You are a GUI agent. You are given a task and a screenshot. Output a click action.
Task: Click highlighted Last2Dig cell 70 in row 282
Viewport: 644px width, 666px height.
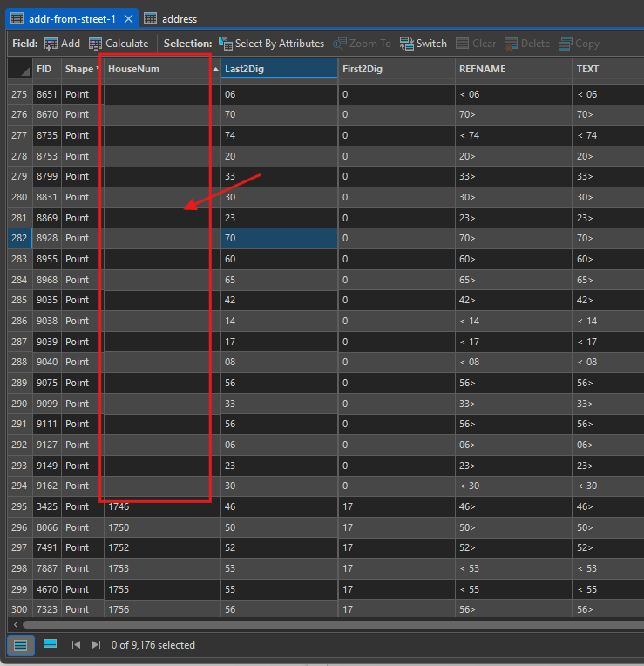pos(279,238)
